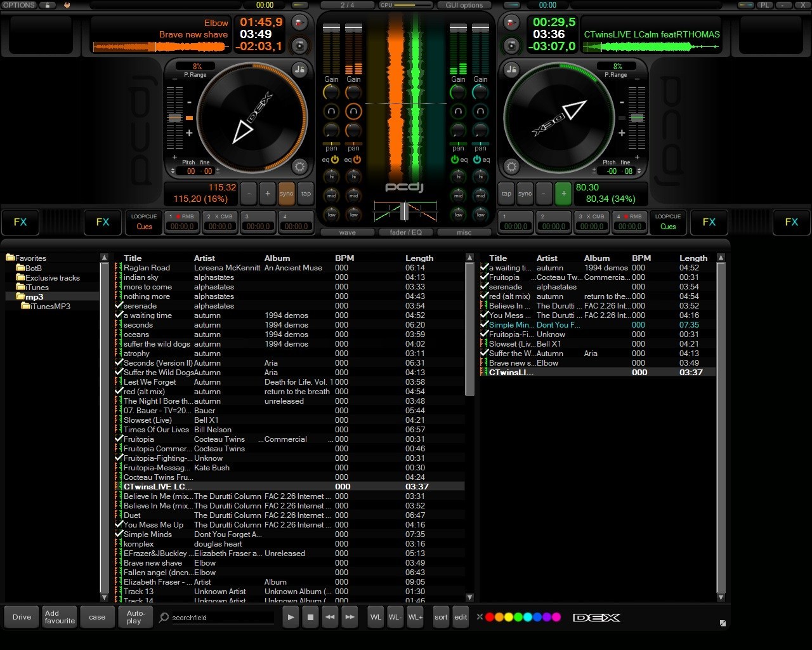
Task: Switch to the wave tab
Action: tap(348, 232)
